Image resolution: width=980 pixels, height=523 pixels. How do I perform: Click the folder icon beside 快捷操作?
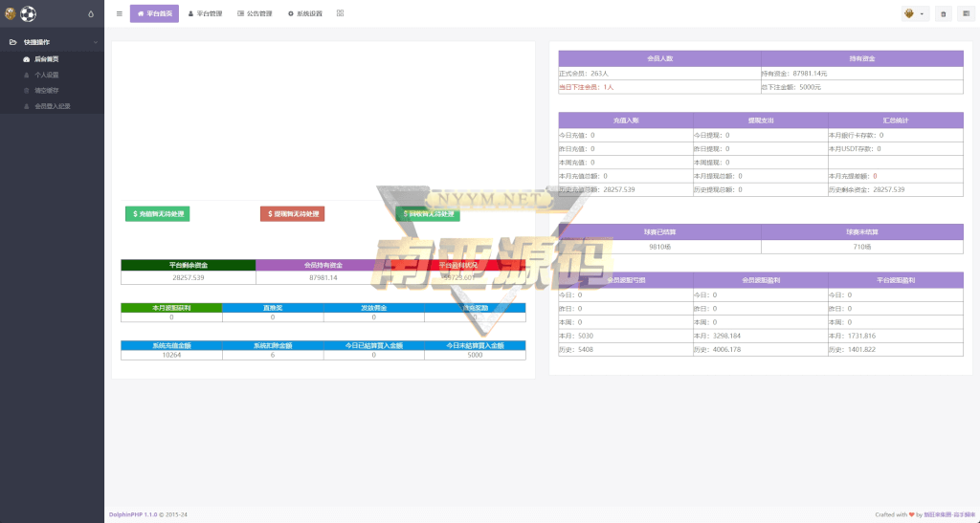(x=12, y=43)
